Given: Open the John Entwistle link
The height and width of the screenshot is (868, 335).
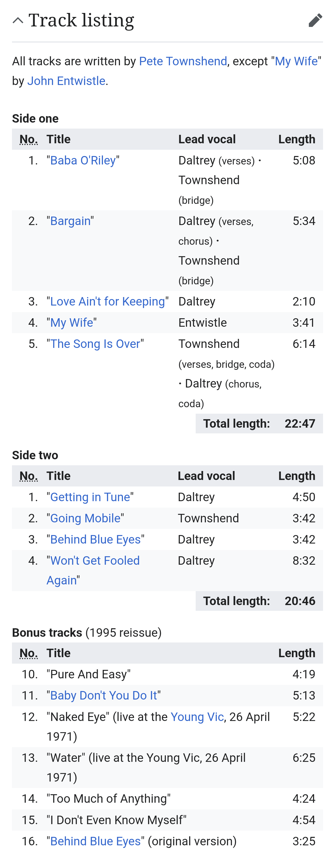Looking at the screenshot, I should pos(66,81).
